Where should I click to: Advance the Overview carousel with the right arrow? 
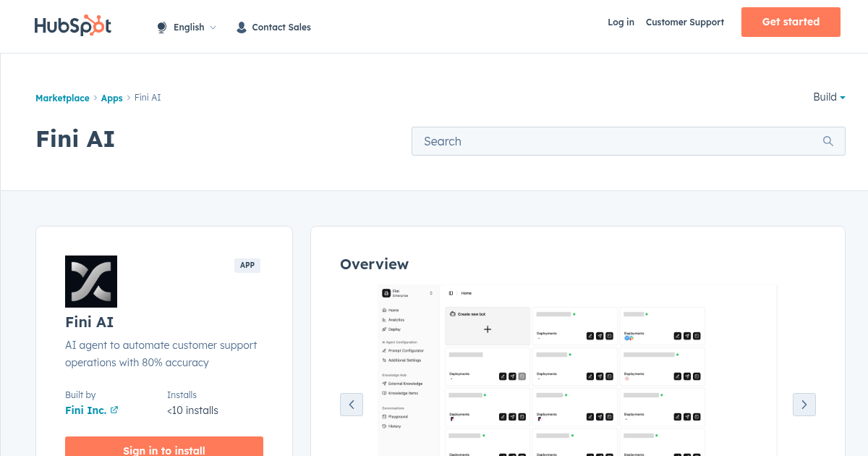coord(804,405)
